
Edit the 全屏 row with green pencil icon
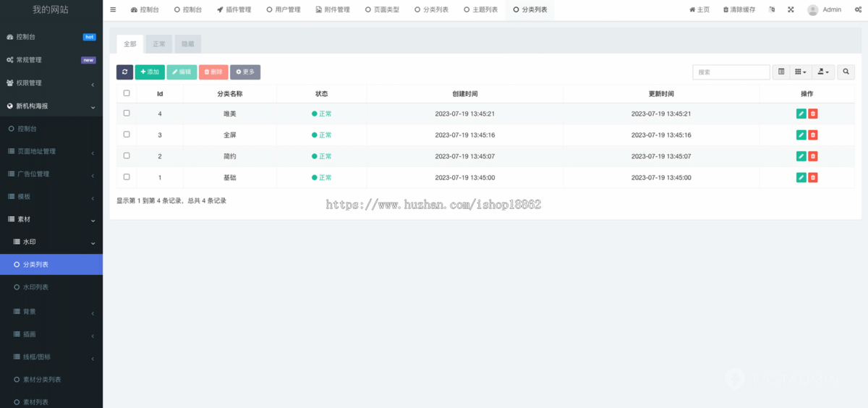(801, 135)
